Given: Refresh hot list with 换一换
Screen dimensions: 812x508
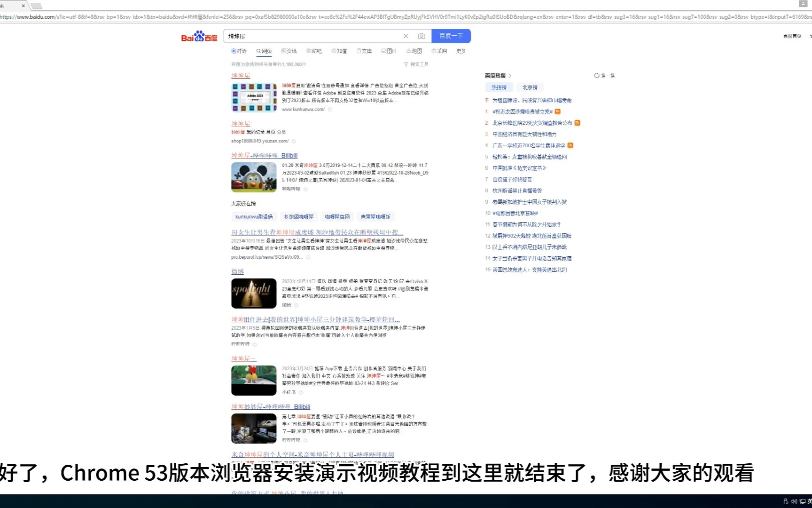Looking at the screenshot, I should point(604,76).
